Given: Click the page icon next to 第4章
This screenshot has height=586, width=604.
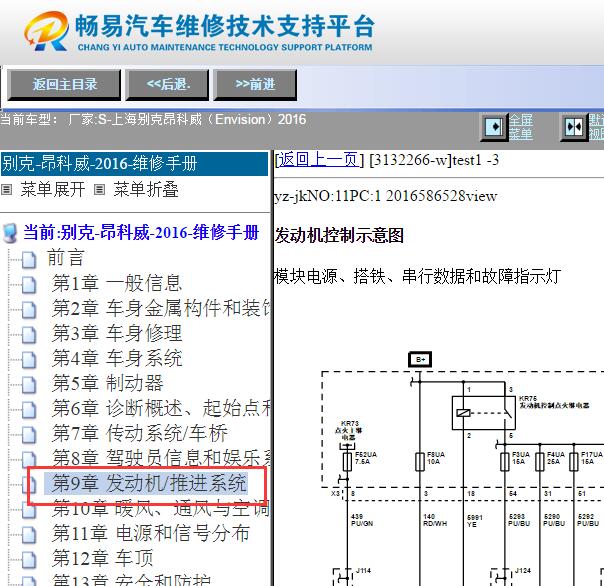Looking at the screenshot, I should click(x=29, y=360).
